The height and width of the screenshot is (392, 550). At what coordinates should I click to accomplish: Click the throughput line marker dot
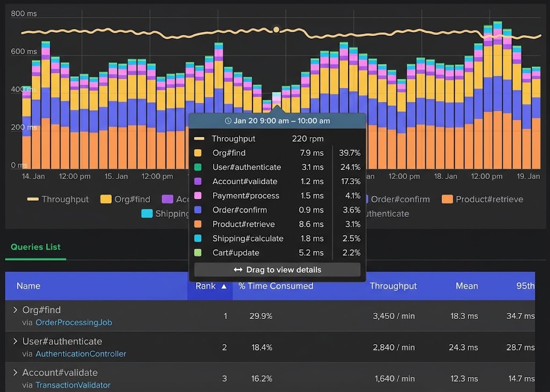(x=277, y=30)
